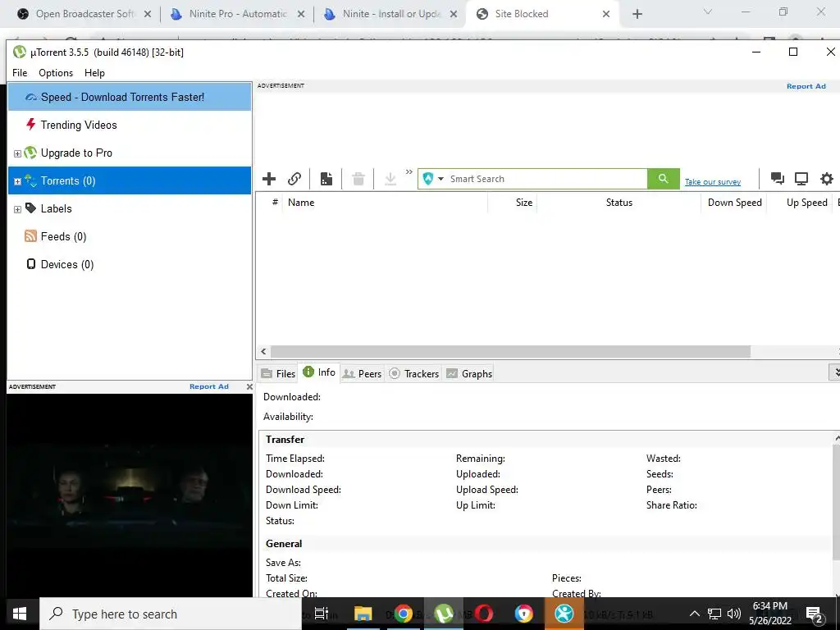The width and height of the screenshot is (840, 630).
Task: Open Task View from the taskbar
Action: pos(322,614)
